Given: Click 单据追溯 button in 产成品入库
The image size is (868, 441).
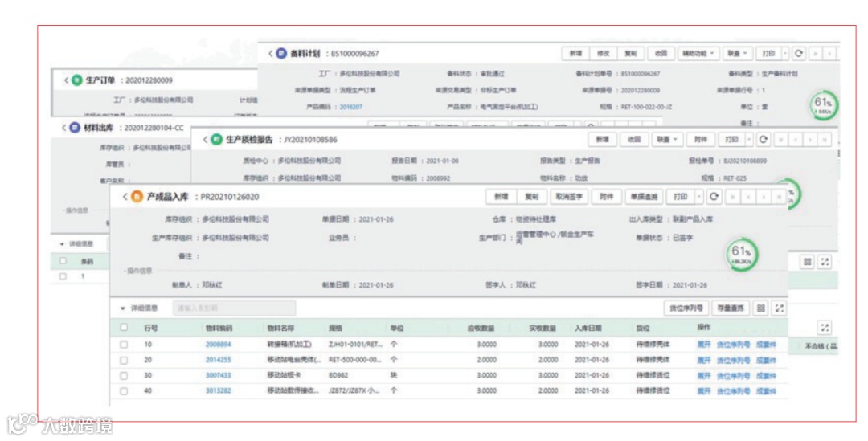Looking at the screenshot, I should (644, 197).
